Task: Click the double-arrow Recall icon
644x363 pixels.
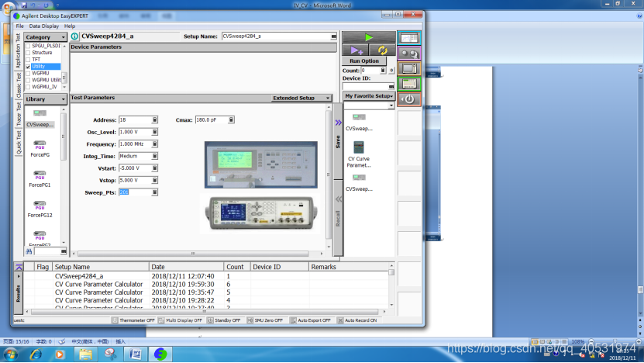Action: click(338, 199)
